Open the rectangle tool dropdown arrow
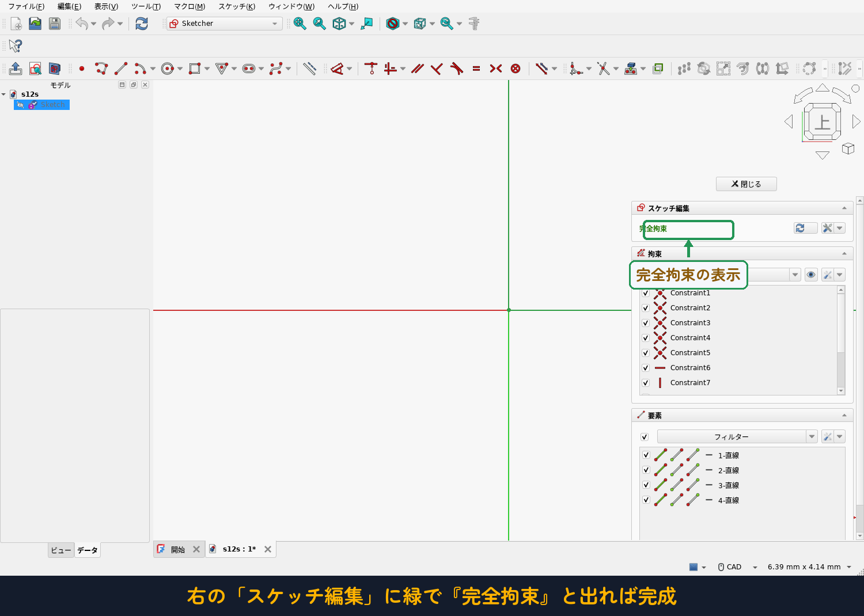864x616 pixels. (x=207, y=69)
